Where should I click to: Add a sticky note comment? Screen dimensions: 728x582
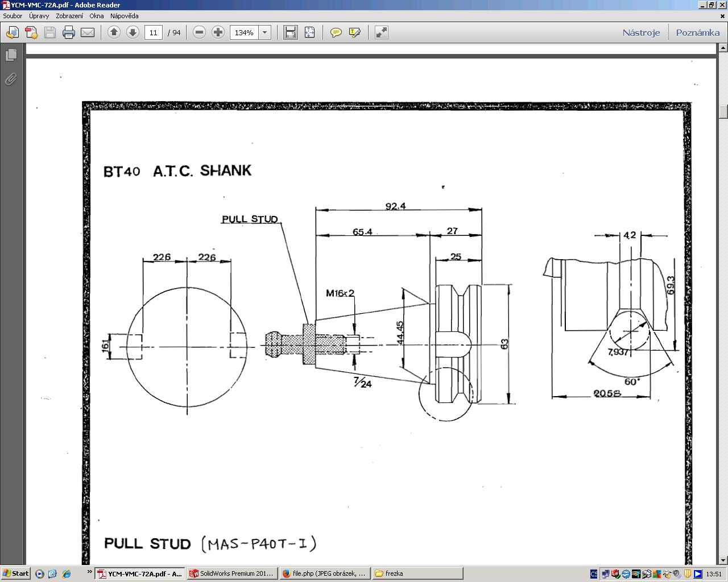tap(336, 32)
